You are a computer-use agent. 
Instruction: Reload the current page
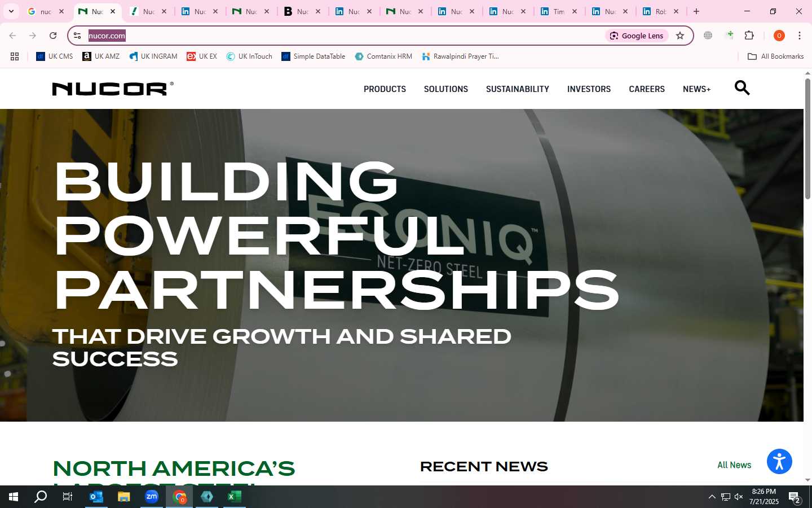coord(53,36)
